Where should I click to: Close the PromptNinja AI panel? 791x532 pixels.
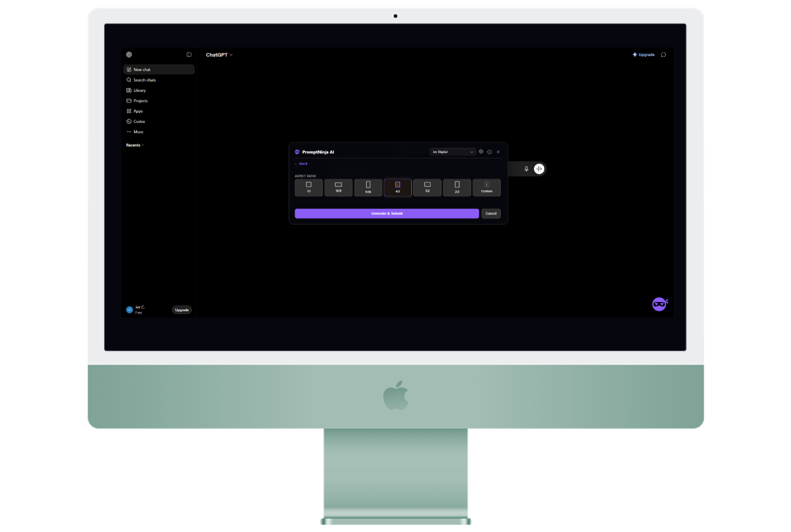(498, 152)
